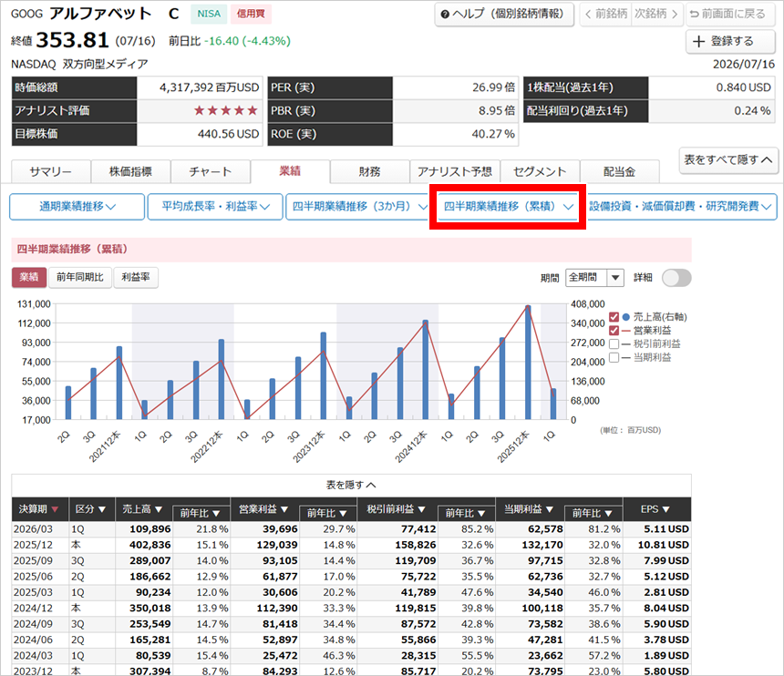Collapse table with 表を隠す

351,485
